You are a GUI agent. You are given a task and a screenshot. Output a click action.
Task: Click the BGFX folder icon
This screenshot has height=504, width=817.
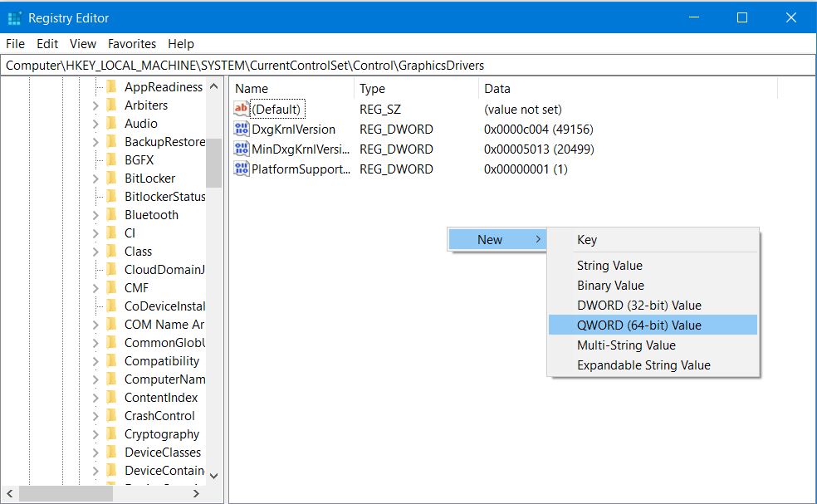click(x=111, y=159)
